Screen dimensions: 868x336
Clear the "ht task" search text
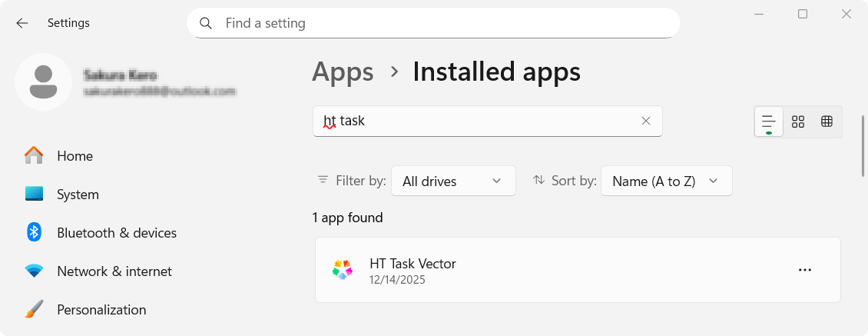[645, 121]
